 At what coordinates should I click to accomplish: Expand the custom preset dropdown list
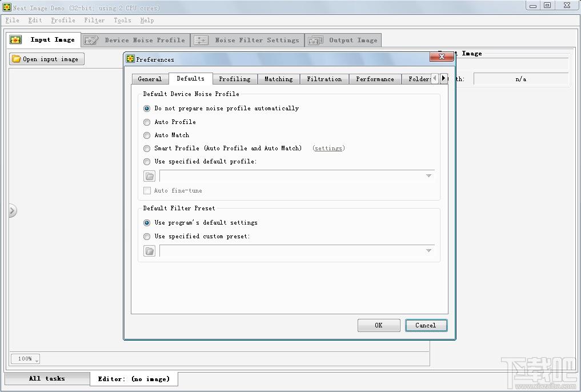[x=428, y=251]
